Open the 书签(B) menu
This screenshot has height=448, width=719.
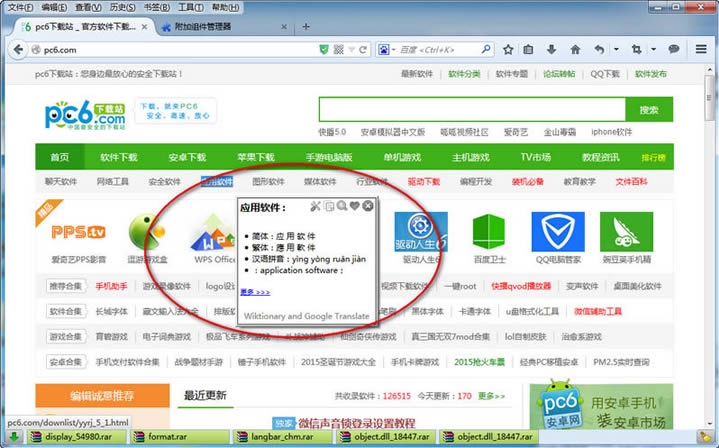coord(157,7)
